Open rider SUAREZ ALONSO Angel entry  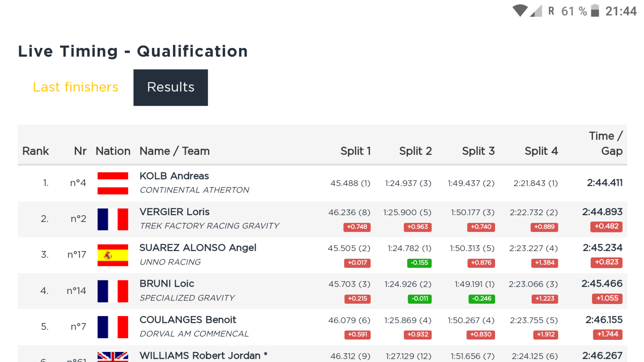pos(198,248)
